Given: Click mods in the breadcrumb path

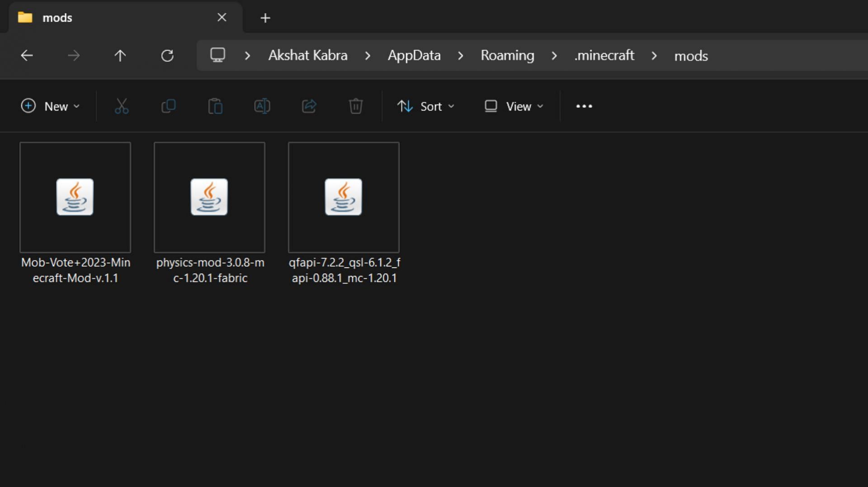Looking at the screenshot, I should coord(691,56).
